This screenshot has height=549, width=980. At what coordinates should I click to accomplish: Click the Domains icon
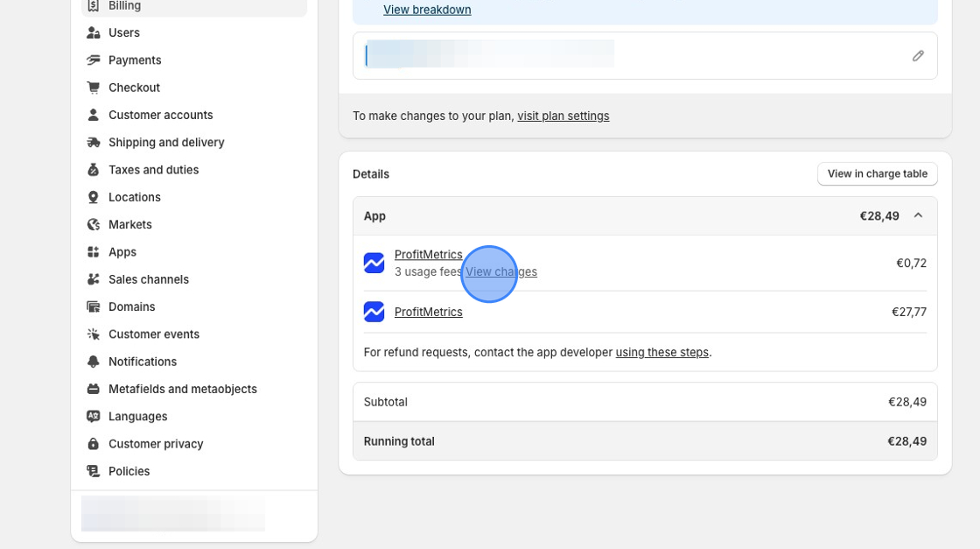point(93,307)
